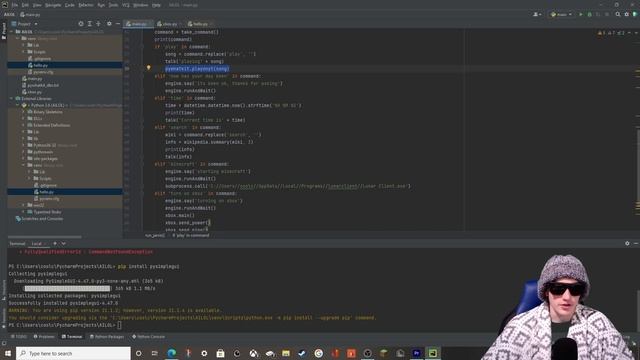
Task: Click the Premiere Pro taskbar icon
Action: point(416,353)
